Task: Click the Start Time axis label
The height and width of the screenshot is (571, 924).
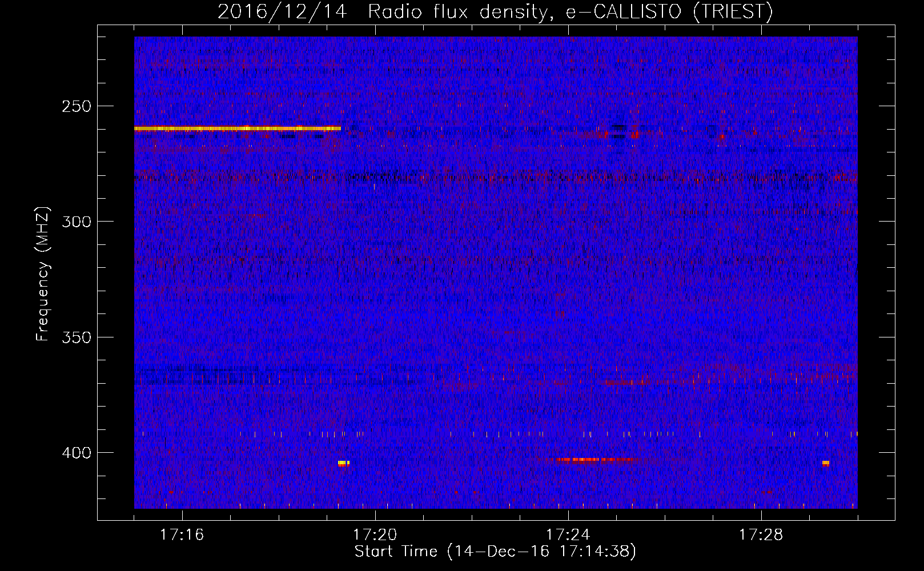Action: (x=495, y=552)
